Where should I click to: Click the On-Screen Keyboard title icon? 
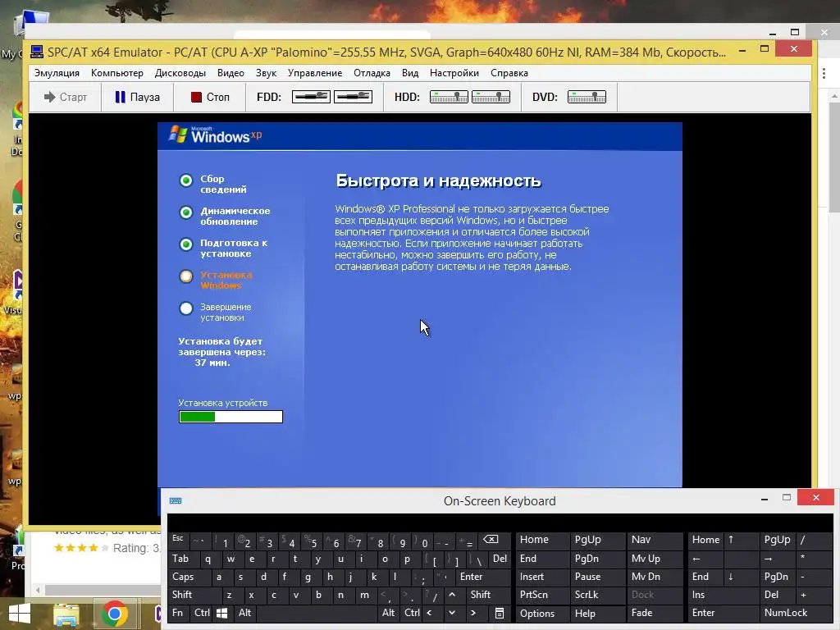[x=176, y=501]
